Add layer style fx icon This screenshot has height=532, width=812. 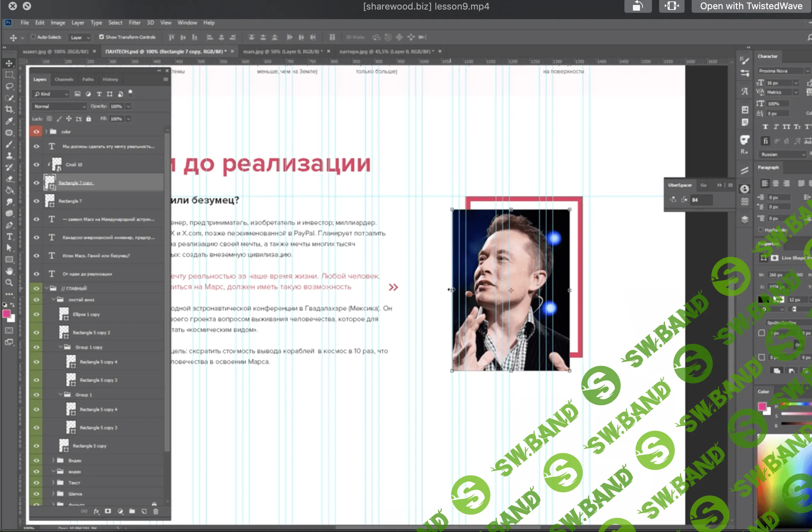tap(96, 511)
